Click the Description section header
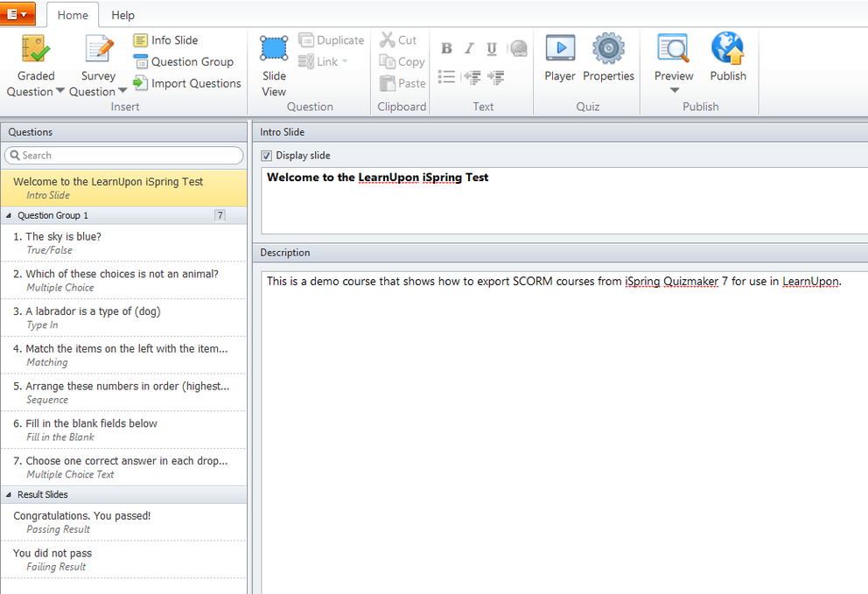This screenshot has width=868, height=594. [x=560, y=253]
